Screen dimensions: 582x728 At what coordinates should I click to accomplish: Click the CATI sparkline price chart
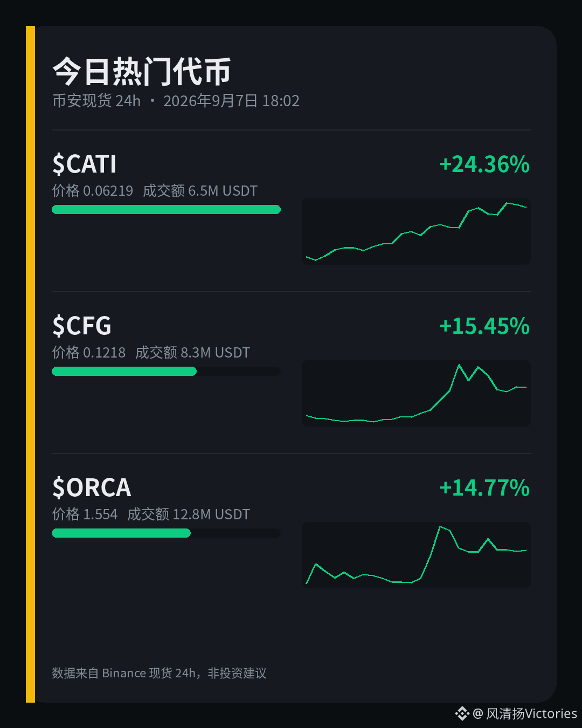click(x=416, y=231)
